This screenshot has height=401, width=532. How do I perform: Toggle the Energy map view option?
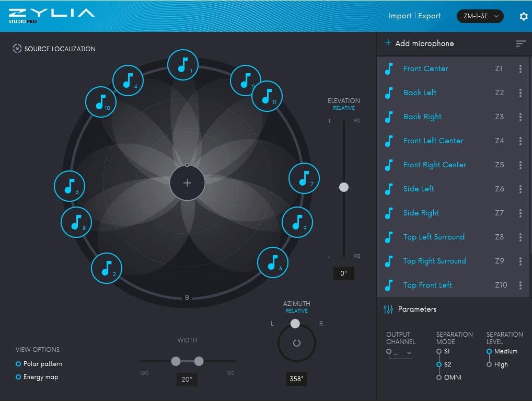pyautogui.click(x=37, y=377)
